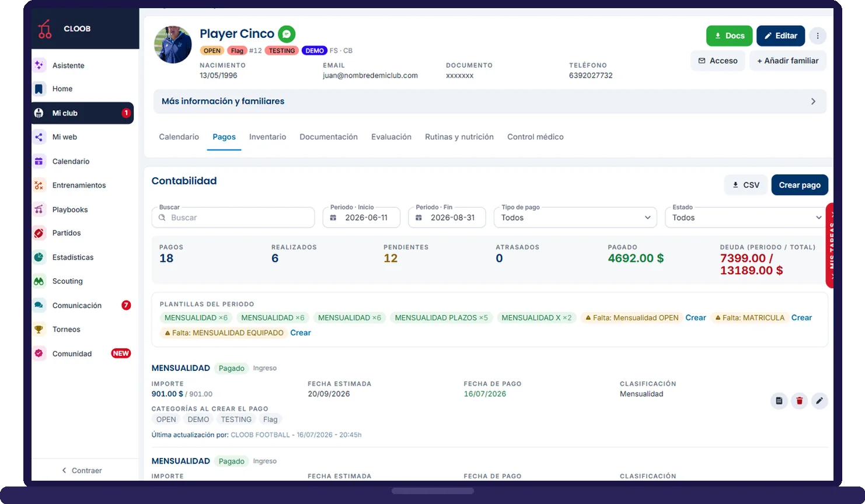Open the Periodo Fin date picker

[447, 218]
